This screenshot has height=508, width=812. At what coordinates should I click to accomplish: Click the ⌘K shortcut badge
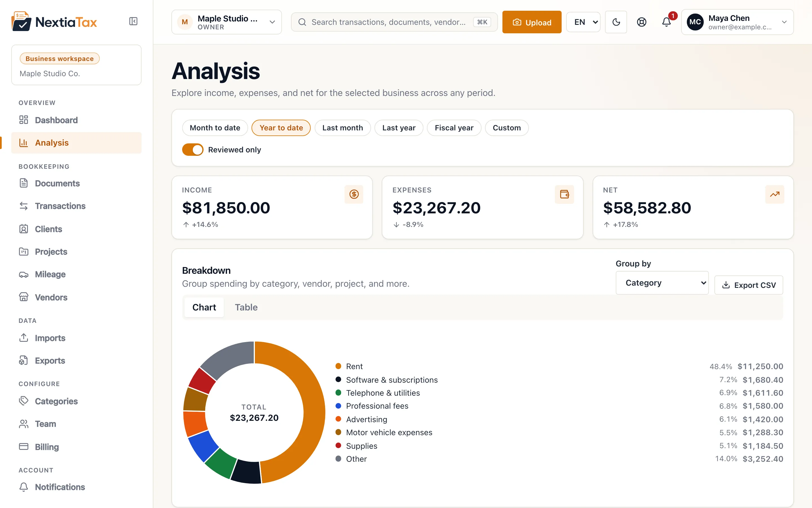point(482,22)
